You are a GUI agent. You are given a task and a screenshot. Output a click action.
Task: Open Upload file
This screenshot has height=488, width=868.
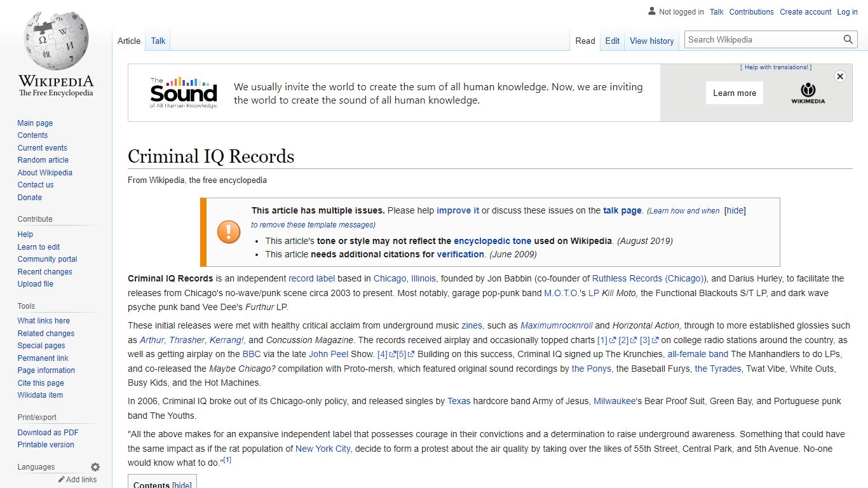click(x=35, y=284)
